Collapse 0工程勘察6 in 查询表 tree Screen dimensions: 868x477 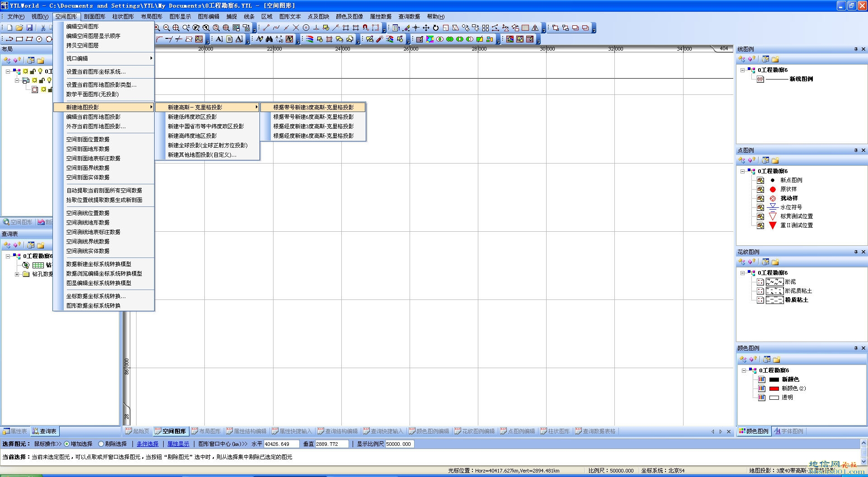8,256
